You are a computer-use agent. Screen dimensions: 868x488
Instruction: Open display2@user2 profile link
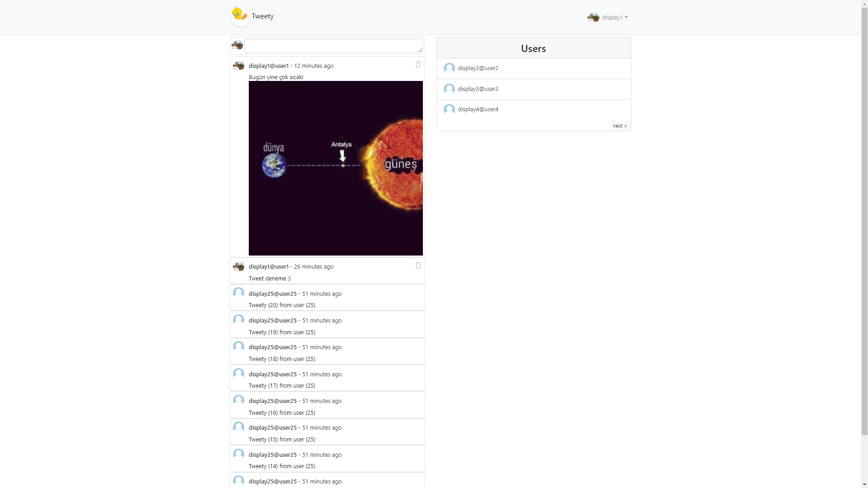point(478,68)
